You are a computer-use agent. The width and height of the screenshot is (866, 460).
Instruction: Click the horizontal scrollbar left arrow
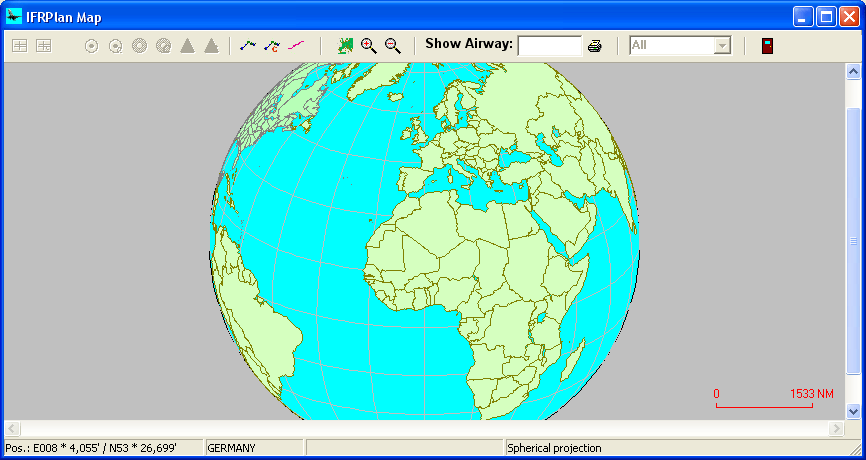point(12,429)
